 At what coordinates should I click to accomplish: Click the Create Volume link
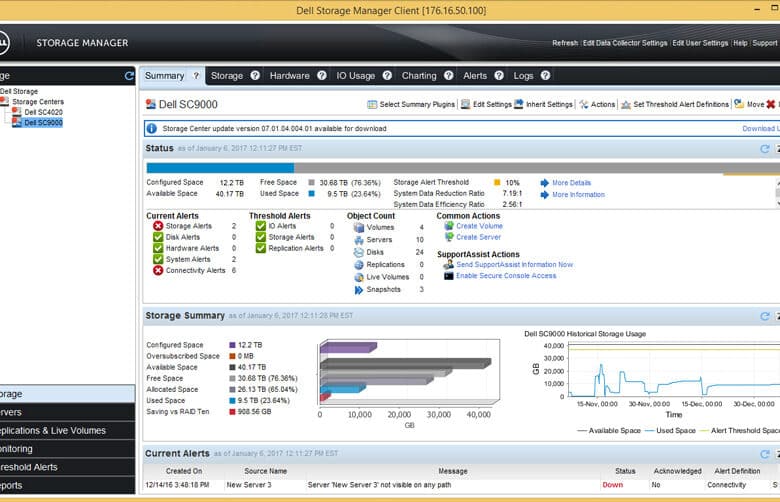click(x=479, y=226)
